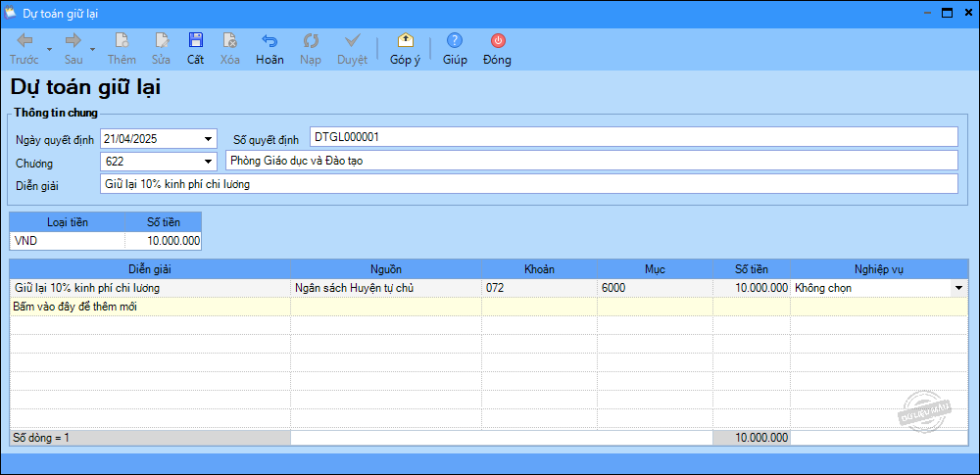This screenshot has height=475, width=980.
Task: Send feedback via Góp ý icon
Action: click(405, 41)
